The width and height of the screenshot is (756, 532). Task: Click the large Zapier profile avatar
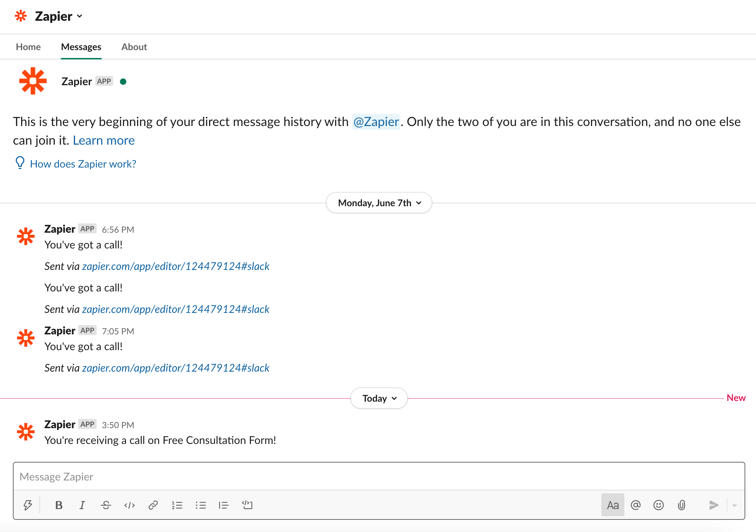coord(33,81)
